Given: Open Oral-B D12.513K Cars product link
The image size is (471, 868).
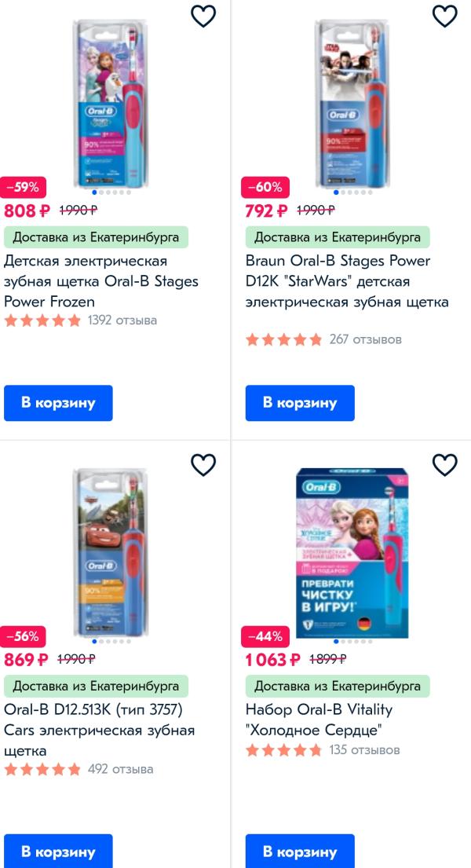Looking at the screenshot, I should [99, 730].
